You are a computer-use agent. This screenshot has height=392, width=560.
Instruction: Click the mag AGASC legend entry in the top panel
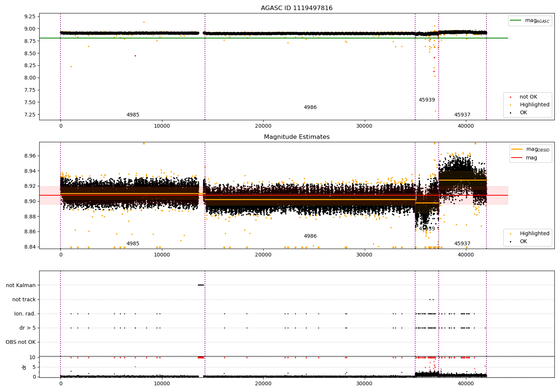[530, 21]
